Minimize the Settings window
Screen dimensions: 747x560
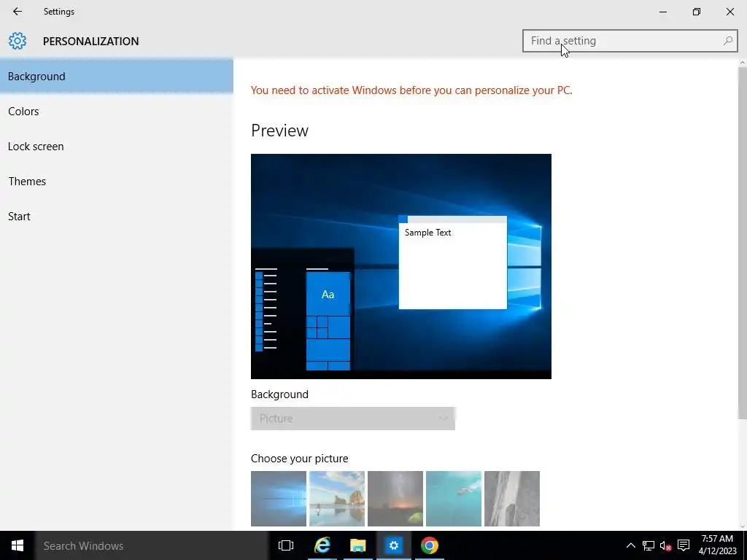coord(662,12)
